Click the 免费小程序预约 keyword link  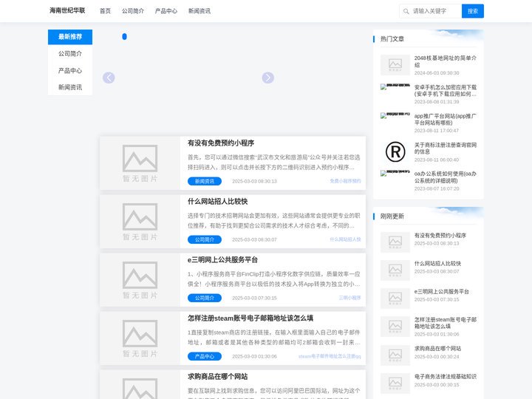tap(345, 181)
